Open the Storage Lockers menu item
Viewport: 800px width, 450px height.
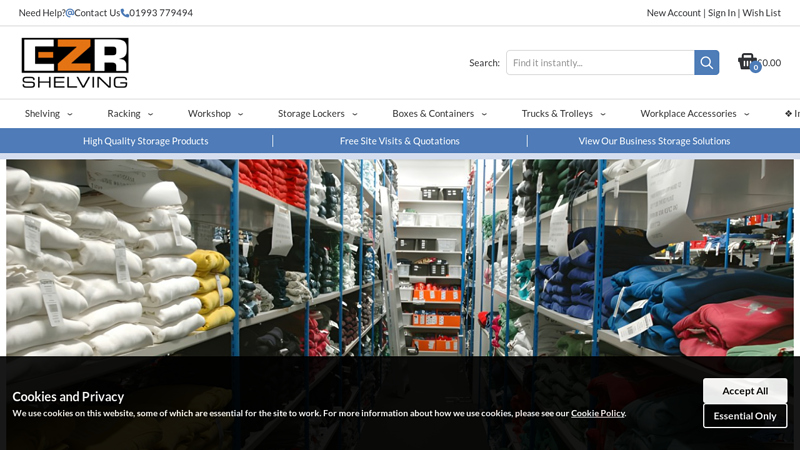[311, 114]
